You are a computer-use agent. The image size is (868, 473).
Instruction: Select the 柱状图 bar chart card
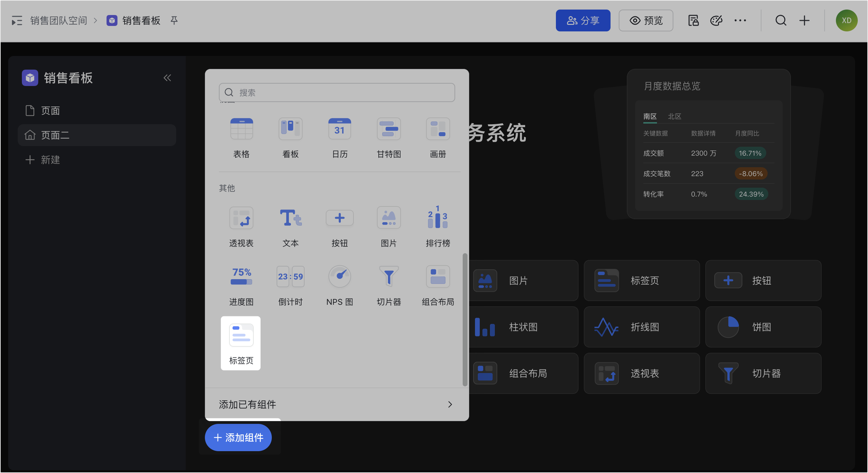(x=523, y=327)
